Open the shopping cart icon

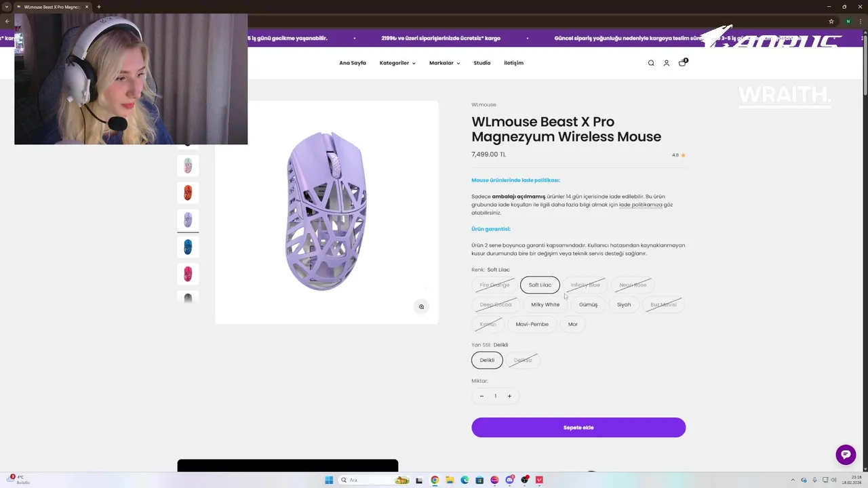point(682,63)
